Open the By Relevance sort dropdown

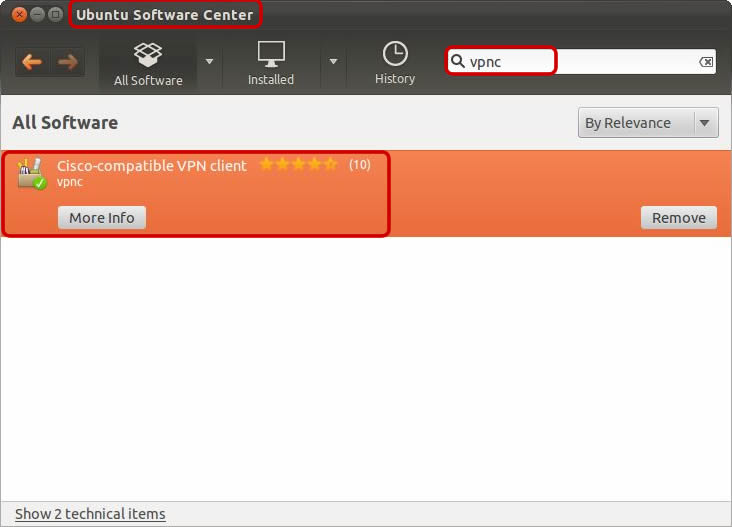(x=648, y=123)
